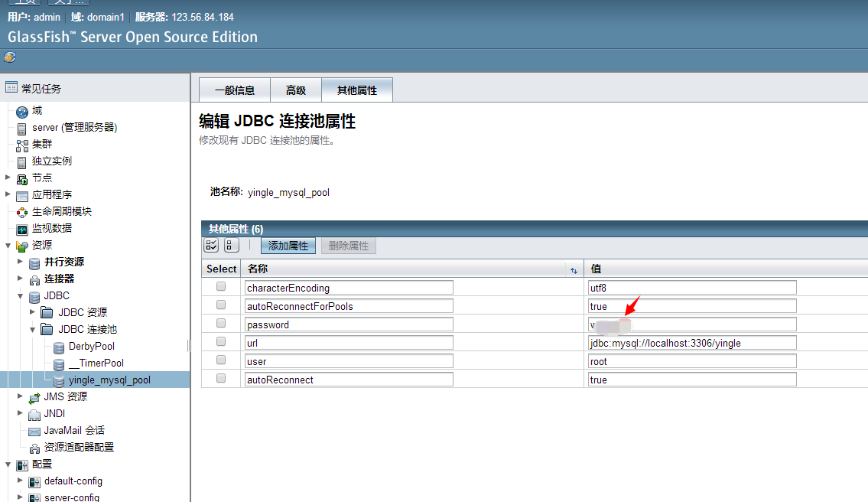Select yingle_mysql_pool in the tree
This screenshot has width=868, height=502.
[x=109, y=380]
